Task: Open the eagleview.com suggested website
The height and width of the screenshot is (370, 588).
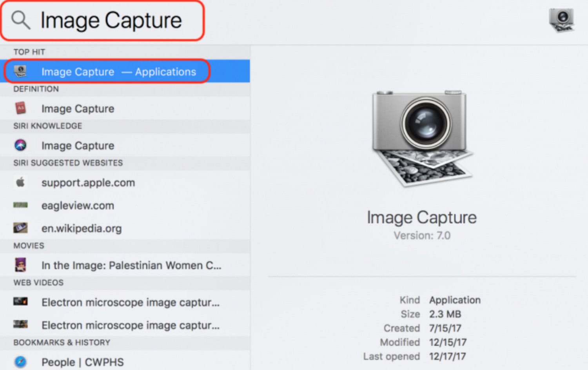Action: coord(125,205)
